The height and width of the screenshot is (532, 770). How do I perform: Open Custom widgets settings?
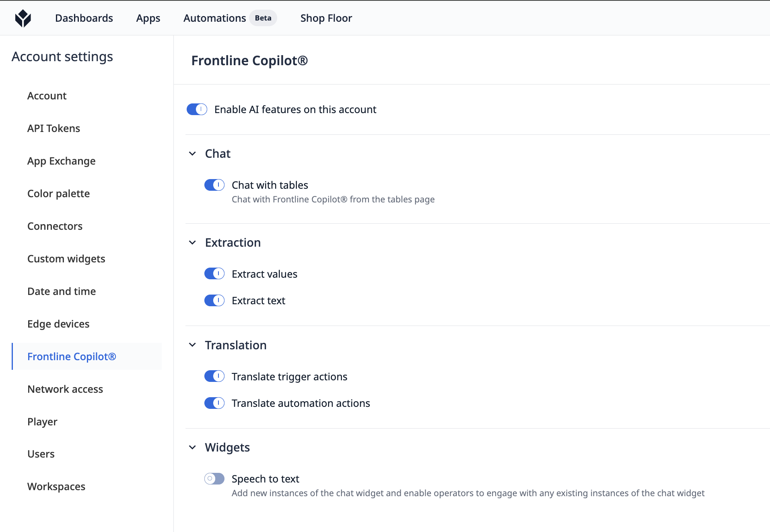[66, 259]
